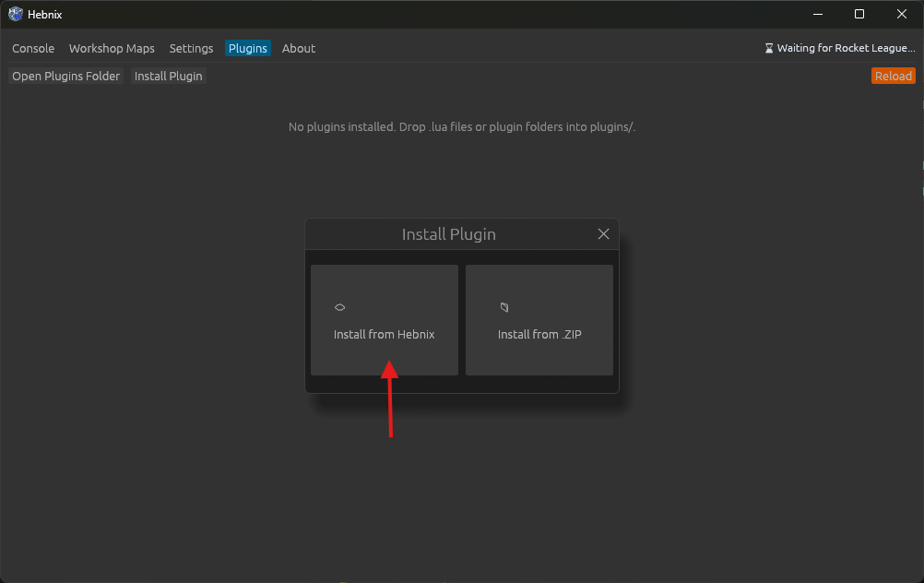This screenshot has height=583, width=924.
Task: Open the Console tab
Action: [x=33, y=48]
